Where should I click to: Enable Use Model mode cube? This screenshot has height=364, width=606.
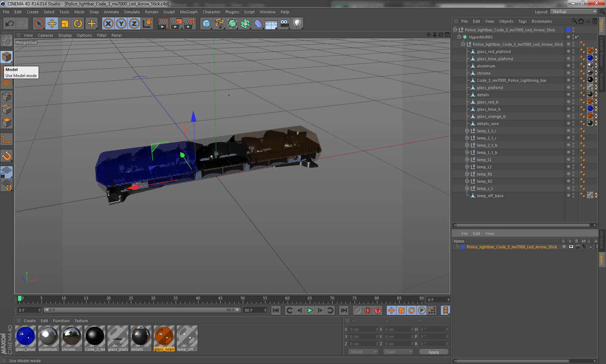pyautogui.click(x=6, y=57)
